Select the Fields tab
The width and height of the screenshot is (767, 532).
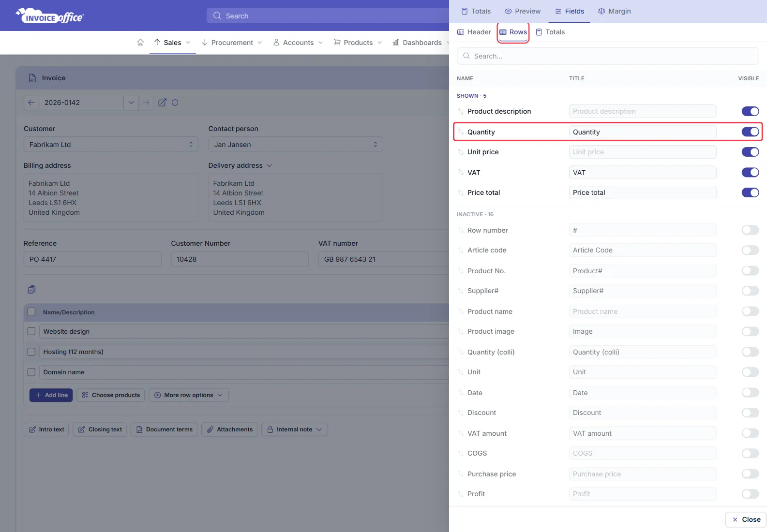[570, 11]
